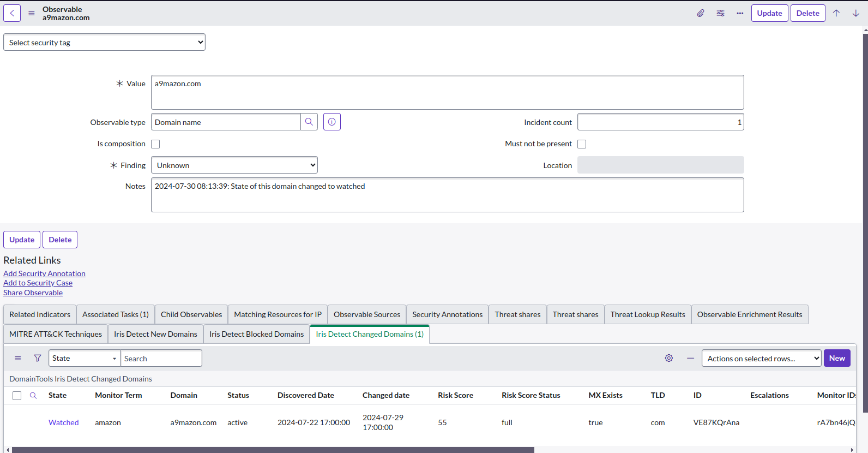Click the list filter funnel icon
The width and height of the screenshot is (868, 453).
click(38, 358)
